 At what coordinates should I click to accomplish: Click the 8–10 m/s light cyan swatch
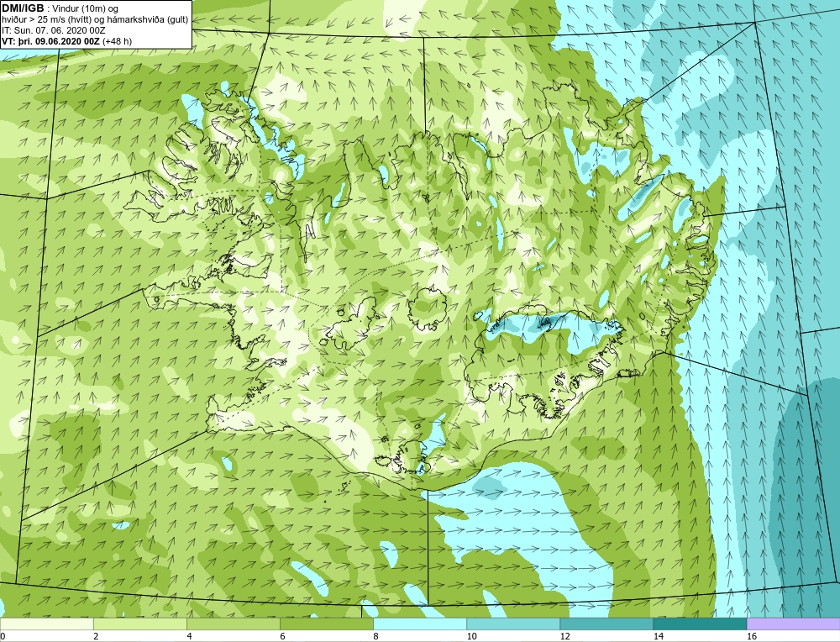point(419,624)
